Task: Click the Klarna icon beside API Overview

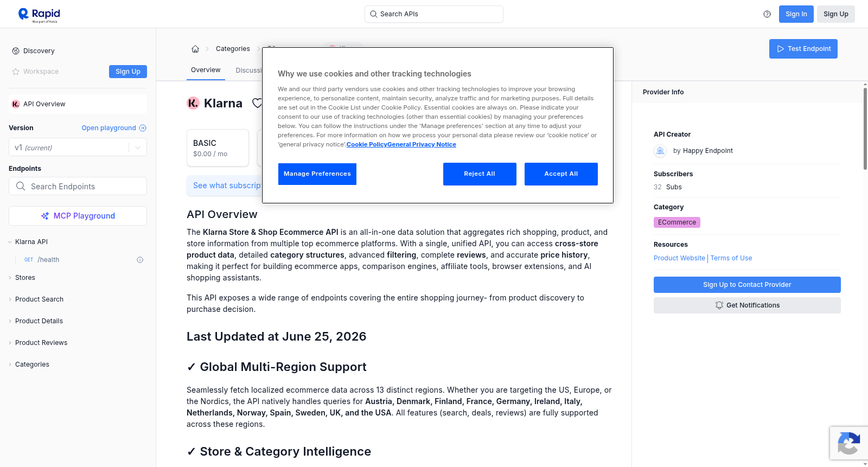Action: [x=16, y=104]
